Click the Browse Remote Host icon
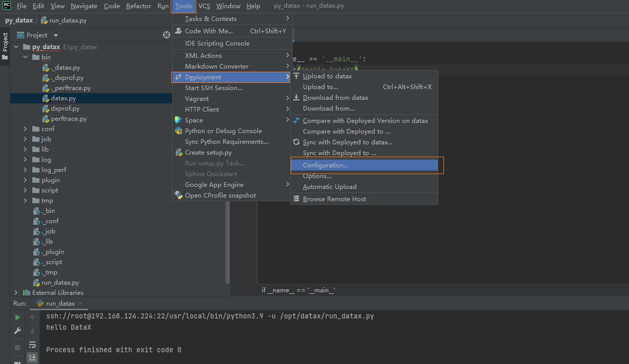629x364 pixels. [x=296, y=199]
